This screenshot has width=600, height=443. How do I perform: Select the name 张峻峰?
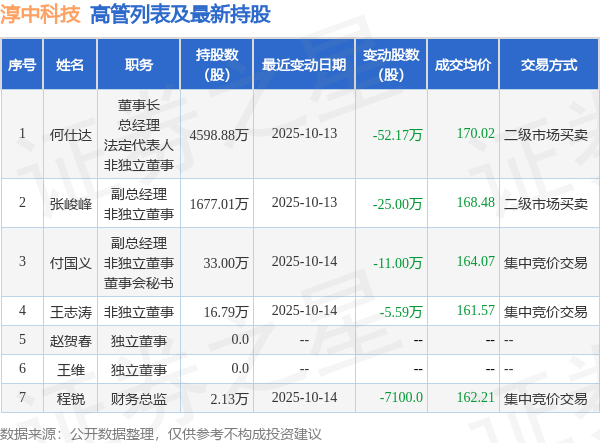point(71,204)
